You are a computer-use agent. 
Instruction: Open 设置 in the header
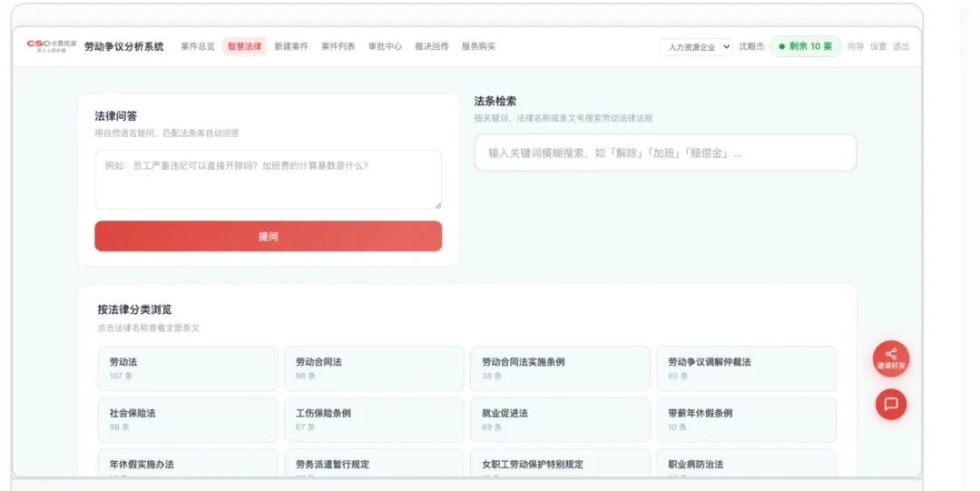878,46
